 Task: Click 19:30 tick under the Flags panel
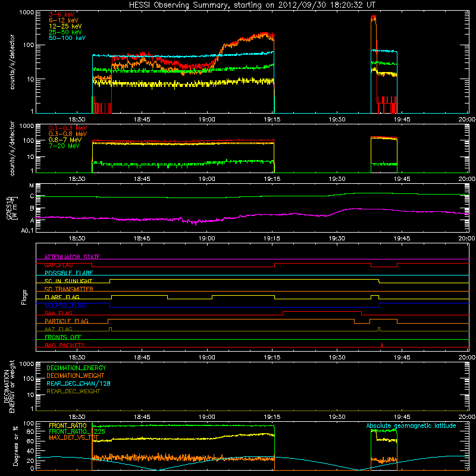click(x=337, y=358)
